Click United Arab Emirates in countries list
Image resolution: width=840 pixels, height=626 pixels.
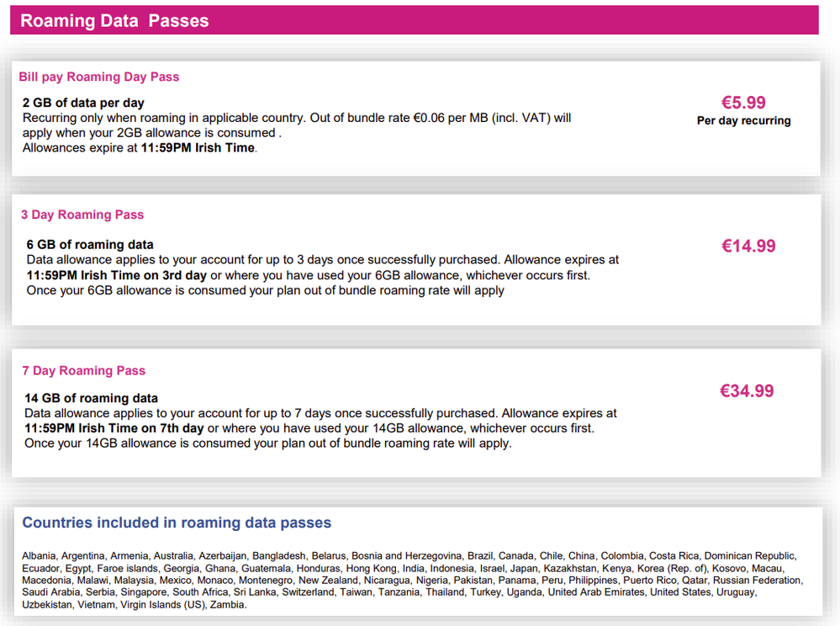pyautogui.click(x=595, y=592)
